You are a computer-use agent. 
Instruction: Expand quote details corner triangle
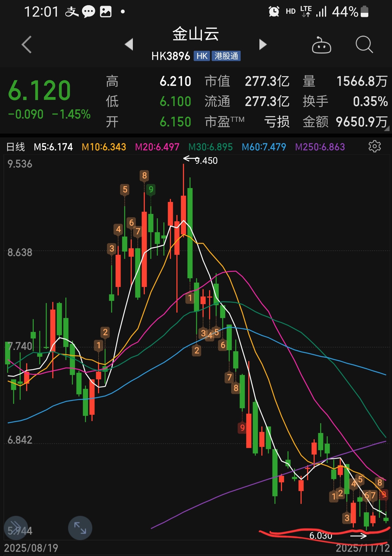[x=387, y=129]
